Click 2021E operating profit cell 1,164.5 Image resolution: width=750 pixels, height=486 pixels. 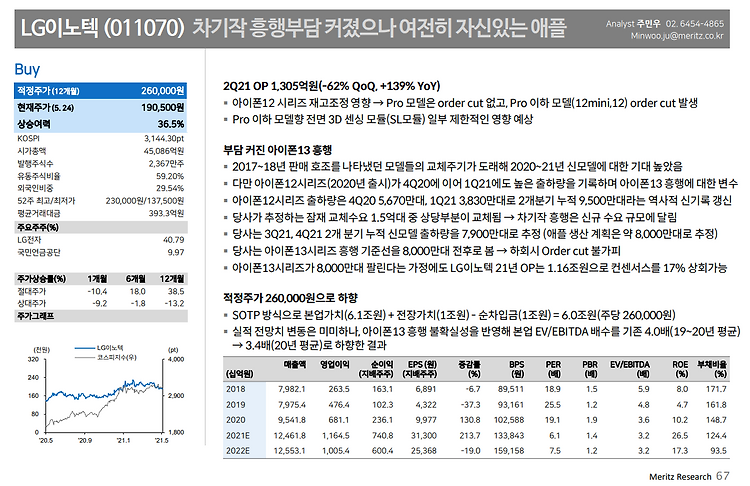click(335, 435)
